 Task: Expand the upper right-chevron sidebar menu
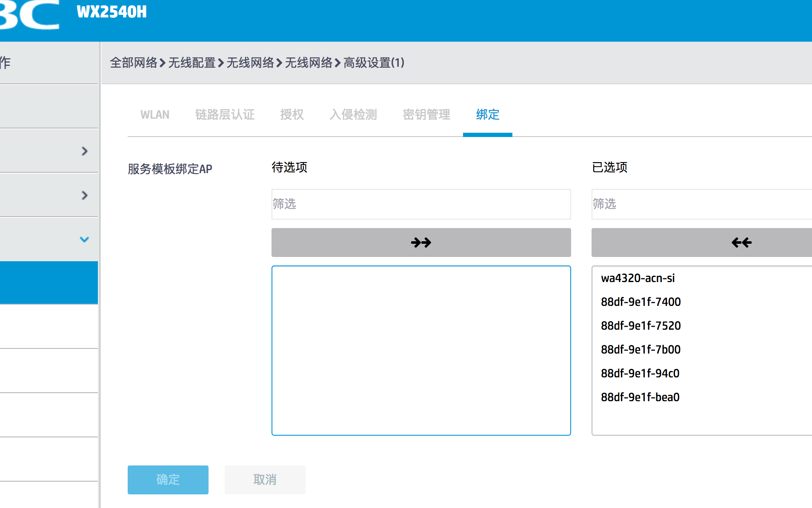84,151
